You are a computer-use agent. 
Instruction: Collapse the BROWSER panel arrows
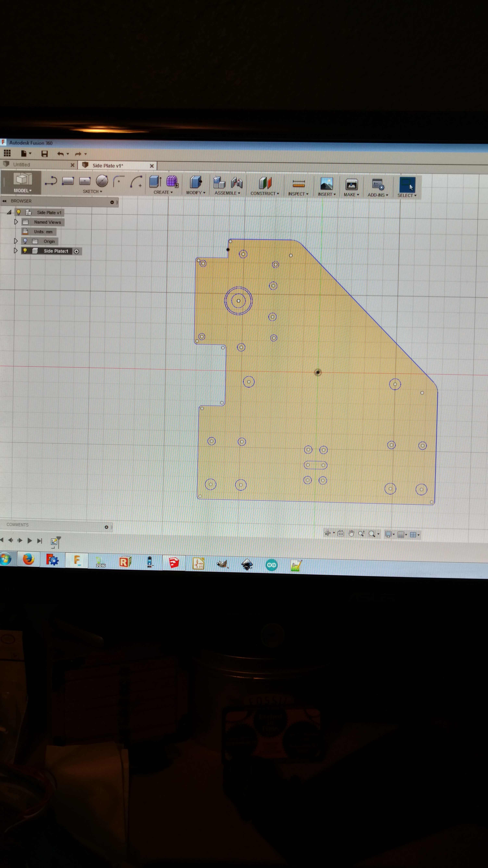4,201
